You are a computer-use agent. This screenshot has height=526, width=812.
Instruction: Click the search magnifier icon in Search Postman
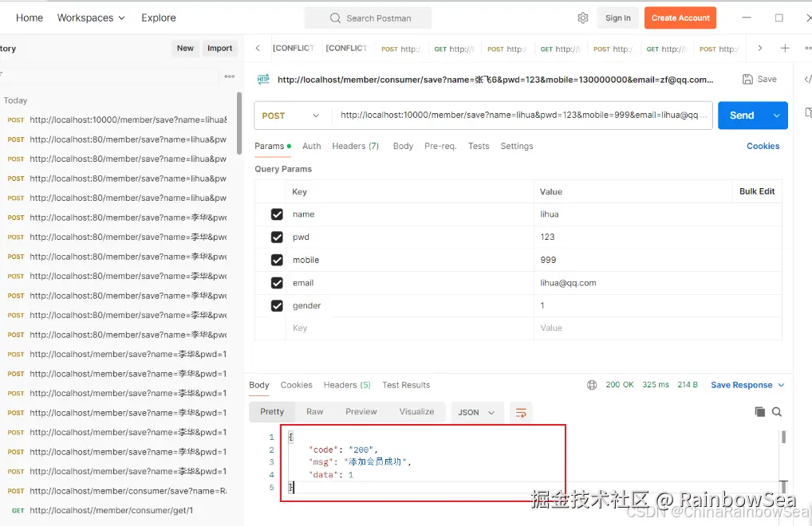335,18
